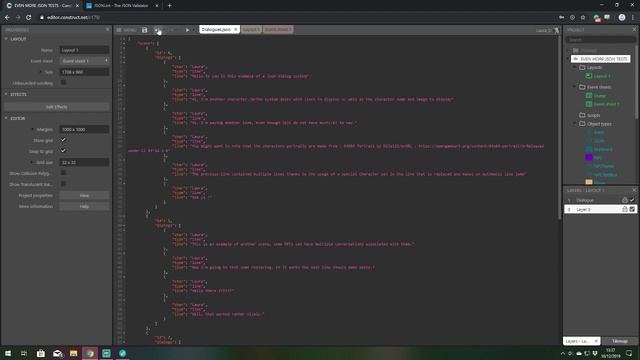This screenshot has width=640, height=360.
Task: Expand the Size property arrow
Action: click(x=40, y=72)
